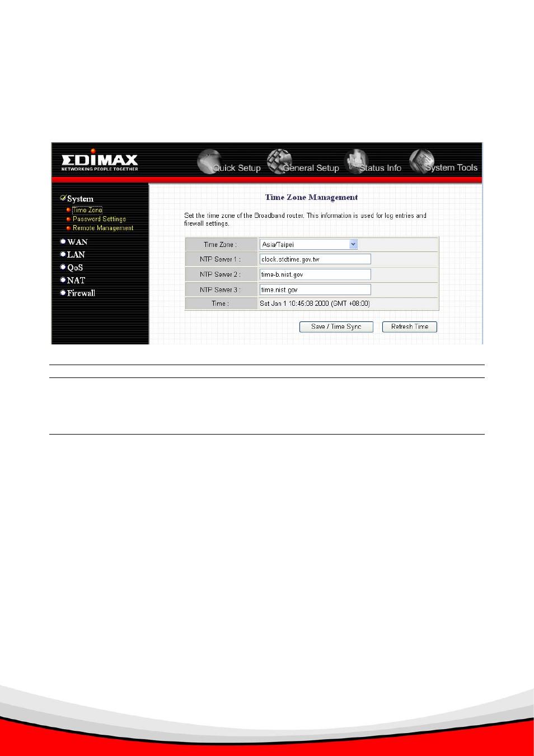
Task: Click the NTP Server 3 input field
Action: click(315, 290)
